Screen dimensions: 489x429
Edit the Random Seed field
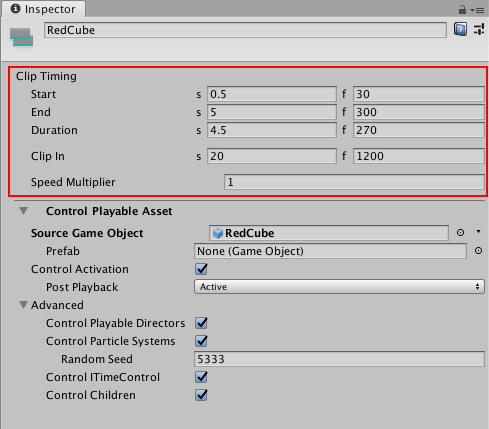[x=339, y=359]
